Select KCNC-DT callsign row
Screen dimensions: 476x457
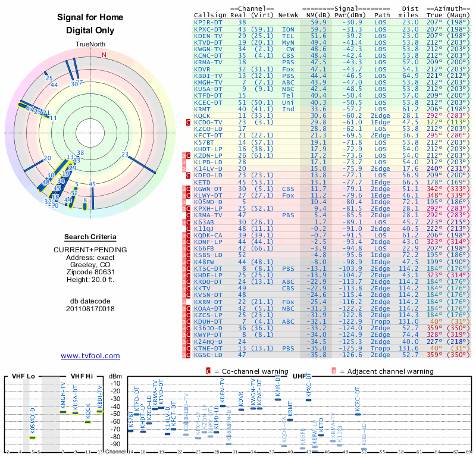208,56
